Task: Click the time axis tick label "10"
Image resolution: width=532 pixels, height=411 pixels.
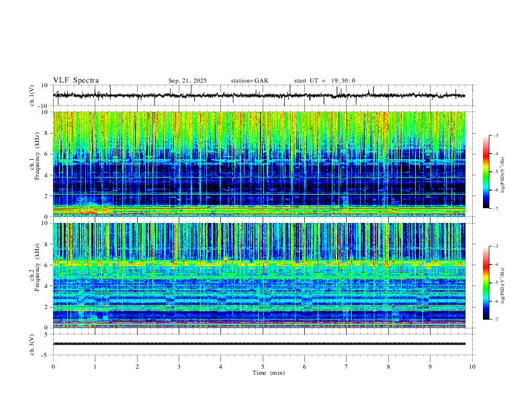Action: pos(472,367)
